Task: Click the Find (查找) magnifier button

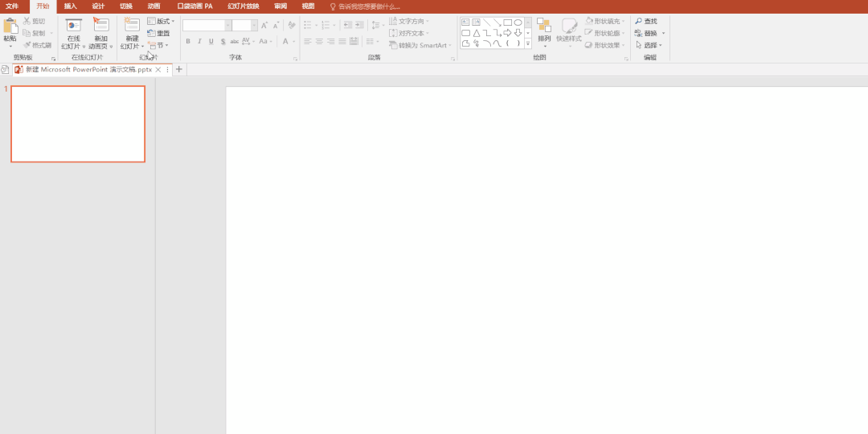Action: (646, 21)
